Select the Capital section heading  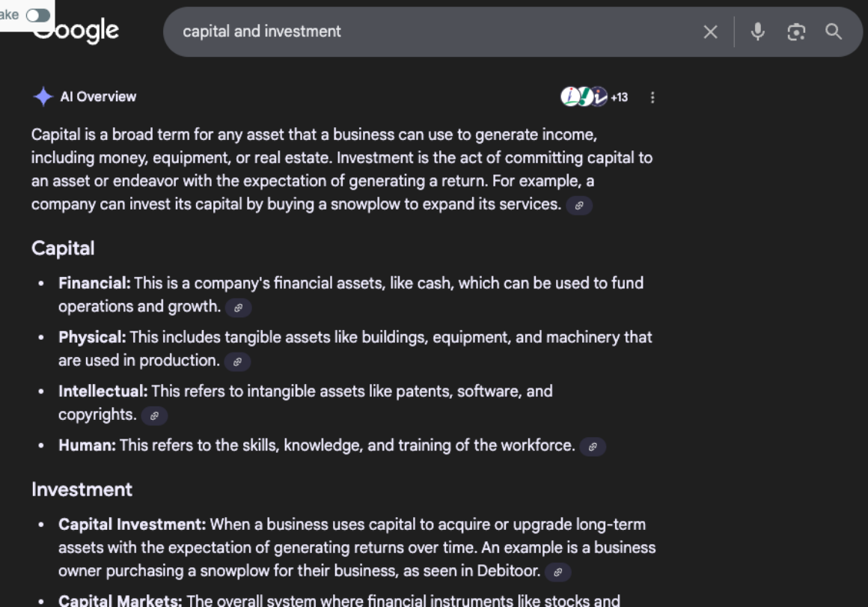pos(63,248)
